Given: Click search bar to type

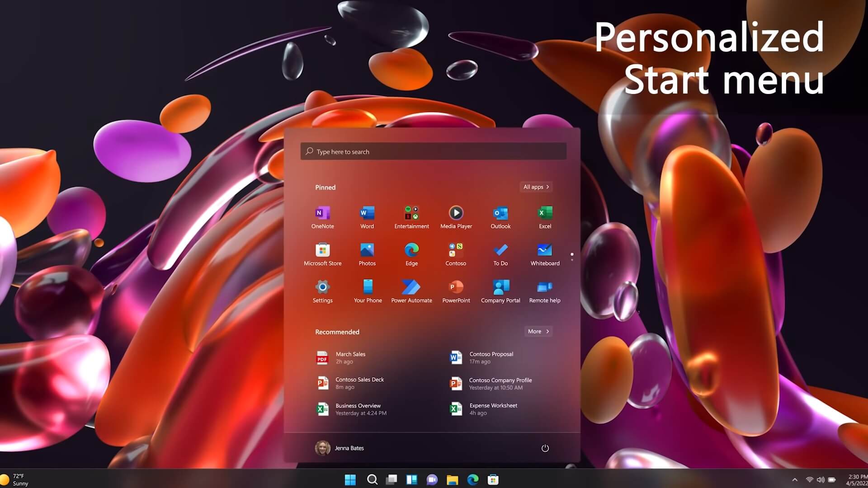Looking at the screenshot, I should click(x=434, y=151).
